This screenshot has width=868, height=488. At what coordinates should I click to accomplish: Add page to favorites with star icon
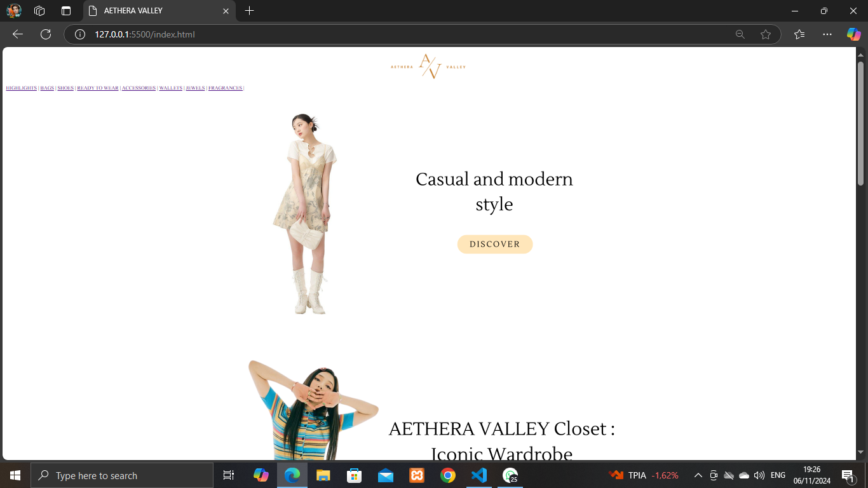pyautogui.click(x=766, y=34)
